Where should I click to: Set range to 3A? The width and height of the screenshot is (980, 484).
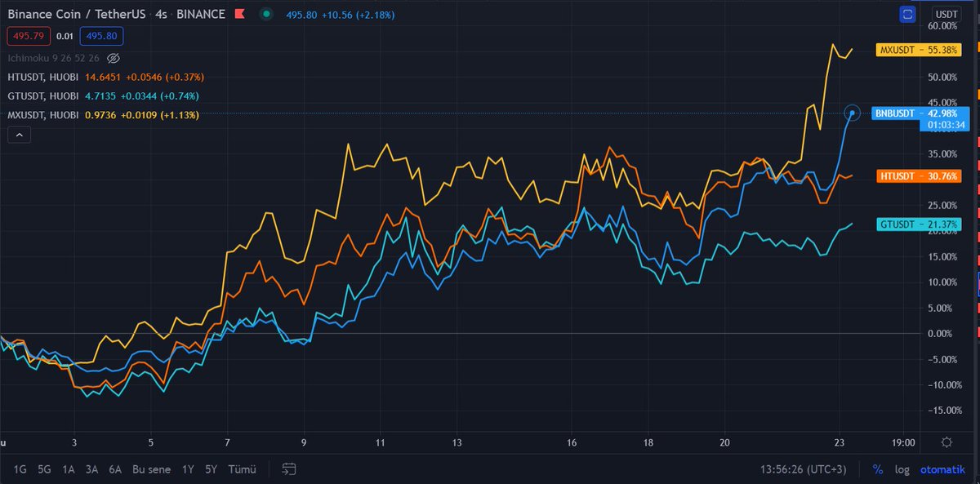point(91,469)
